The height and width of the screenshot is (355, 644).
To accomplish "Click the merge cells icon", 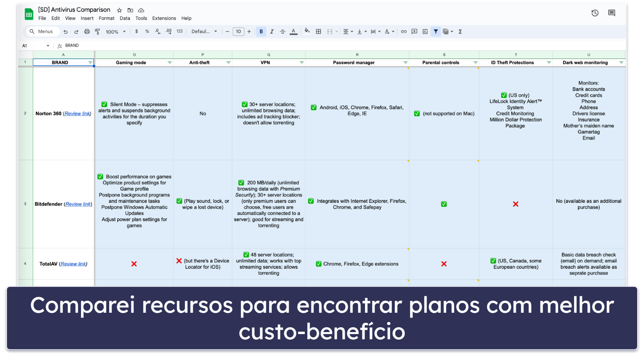I will [x=330, y=31].
